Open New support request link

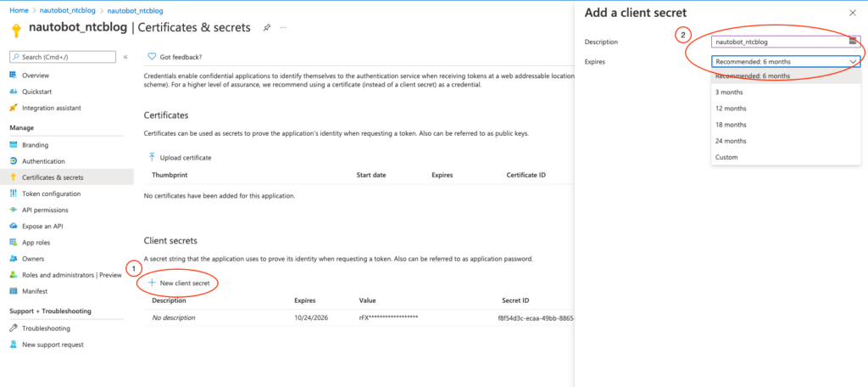[53, 345]
